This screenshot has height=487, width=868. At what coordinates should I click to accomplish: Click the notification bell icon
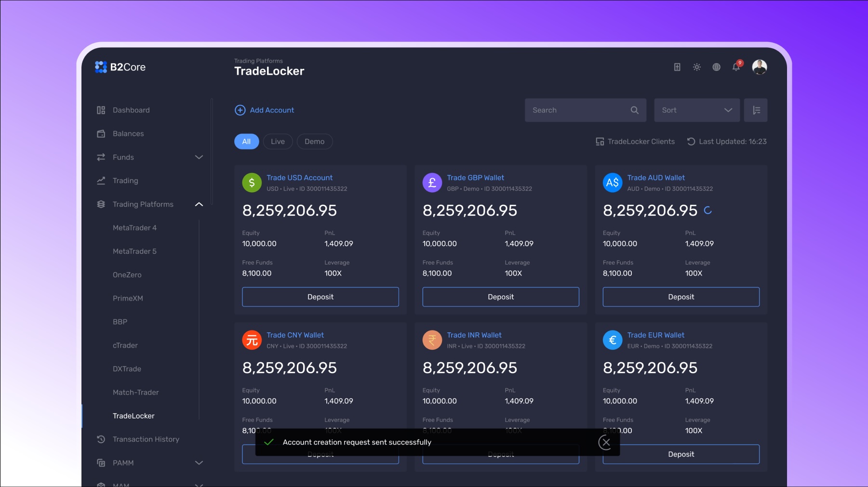pyautogui.click(x=736, y=67)
